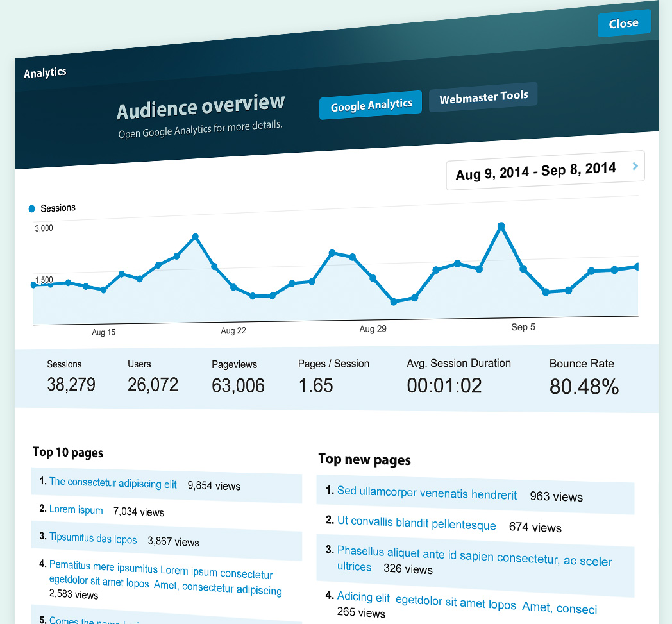Viewport: 672px width, 624px height.
Task: Click the Avg. Session Duration value 00:01:02
Action: click(x=444, y=385)
